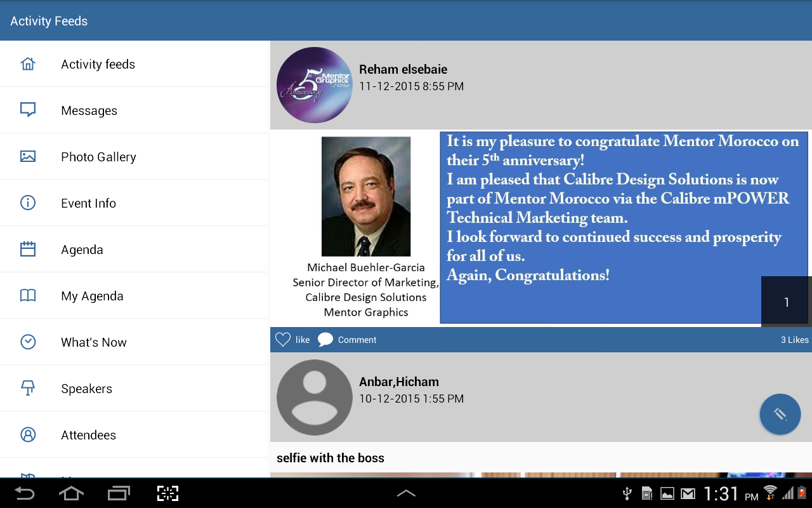Tap Anbar,Hicham's default gray avatar
812x508 pixels.
pos(315,398)
